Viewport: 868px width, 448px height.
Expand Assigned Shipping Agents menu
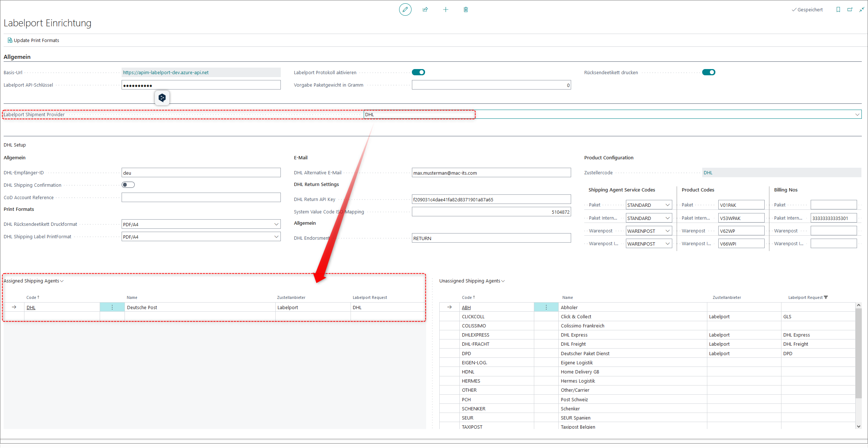coord(34,281)
